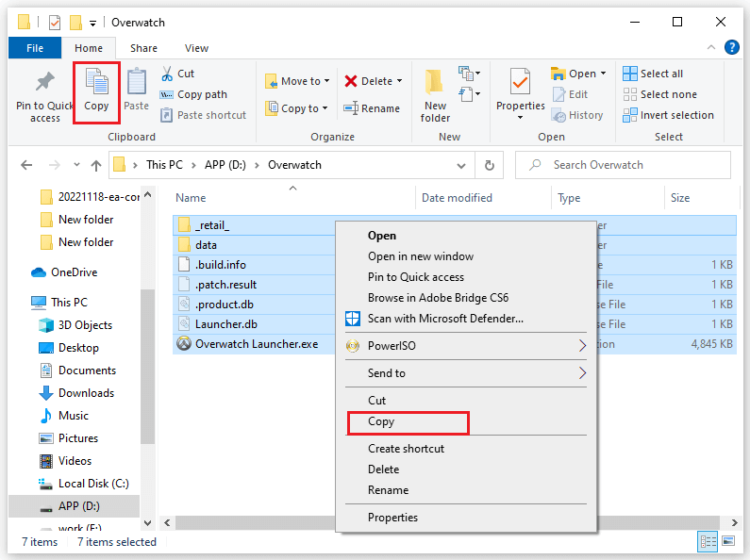The width and height of the screenshot is (750, 560).
Task: Click the help question mark icon
Action: tap(732, 47)
